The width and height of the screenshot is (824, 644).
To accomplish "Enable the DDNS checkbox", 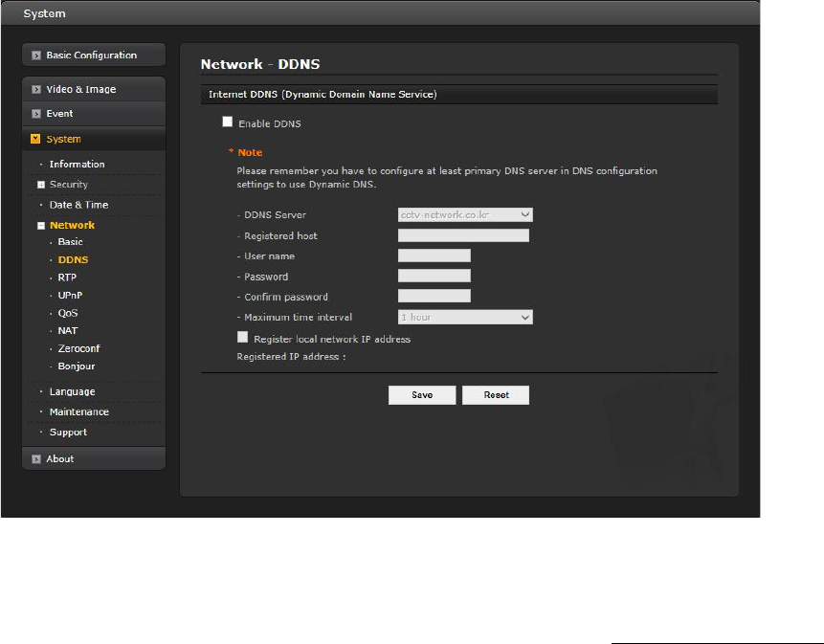I will [228, 122].
